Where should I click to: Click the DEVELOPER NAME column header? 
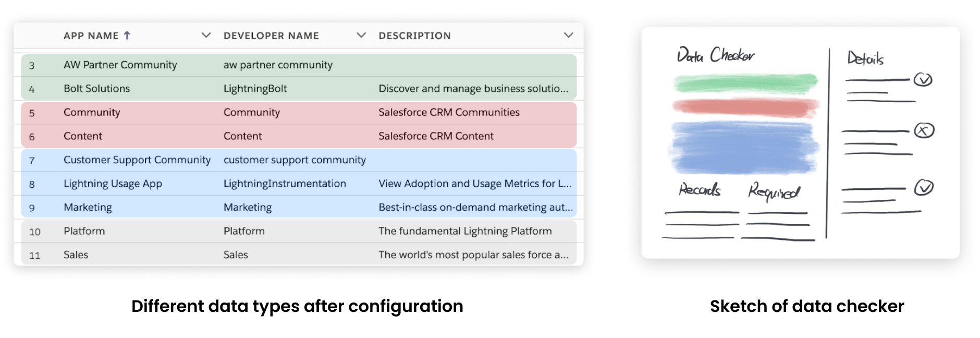pyautogui.click(x=271, y=35)
